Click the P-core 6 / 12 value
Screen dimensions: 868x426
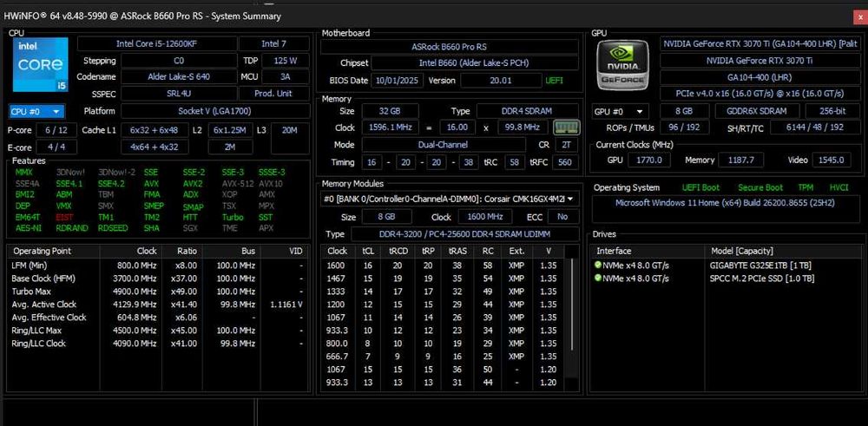pos(56,130)
